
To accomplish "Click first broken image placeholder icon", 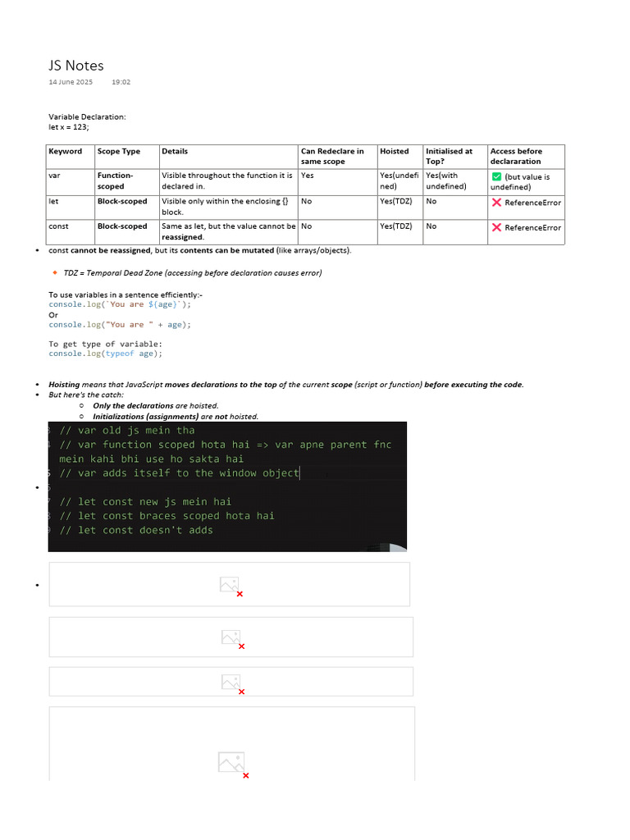I will pyautogui.click(x=231, y=586).
